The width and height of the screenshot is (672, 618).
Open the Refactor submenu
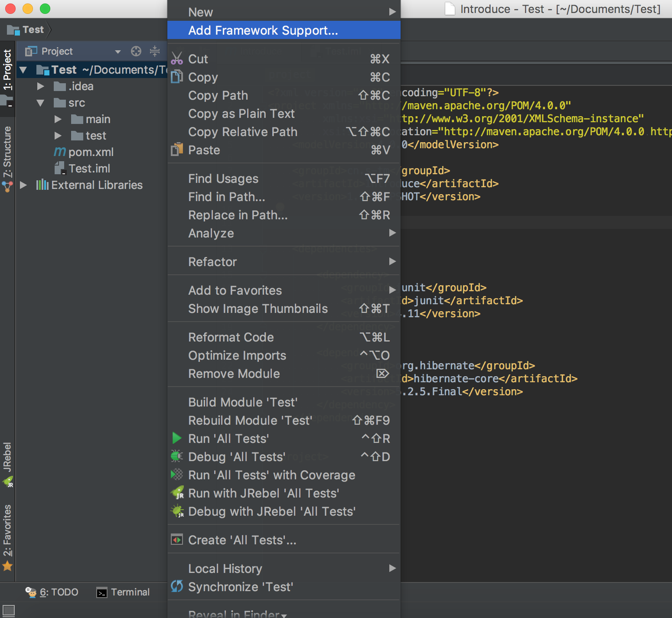[284, 261]
